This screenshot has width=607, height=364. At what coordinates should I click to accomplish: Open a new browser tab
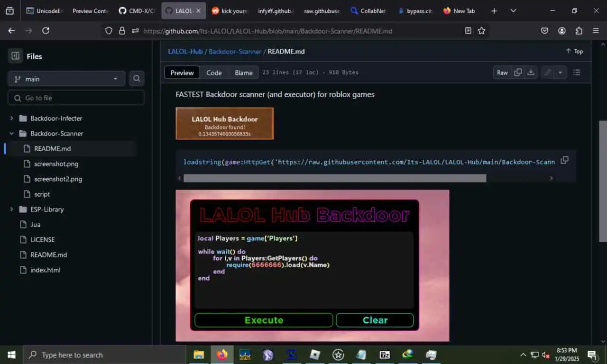(x=494, y=10)
